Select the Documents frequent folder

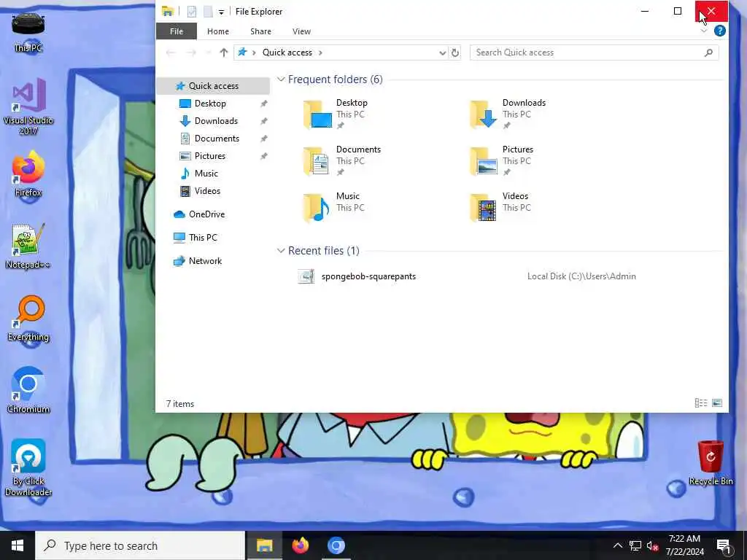coord(342,161)
